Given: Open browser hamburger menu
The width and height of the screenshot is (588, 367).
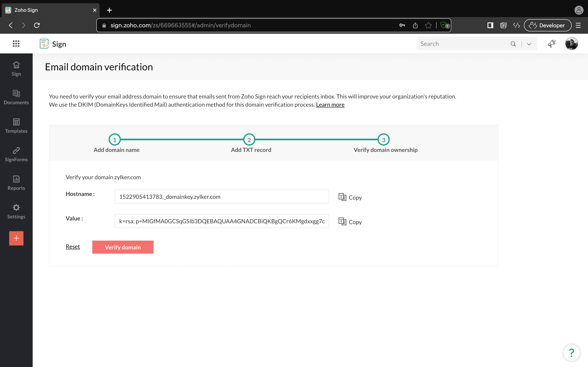Looking at the screenshot, I should [578, 25].
